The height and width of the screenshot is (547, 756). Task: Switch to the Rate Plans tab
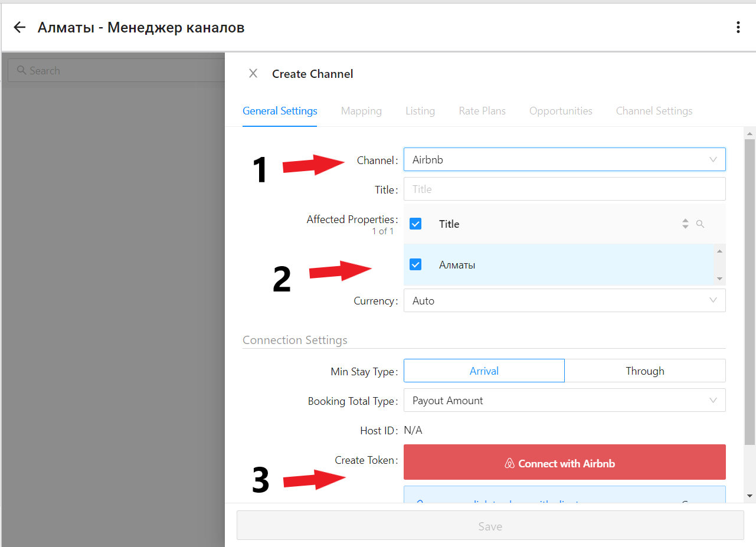point(482,111)
